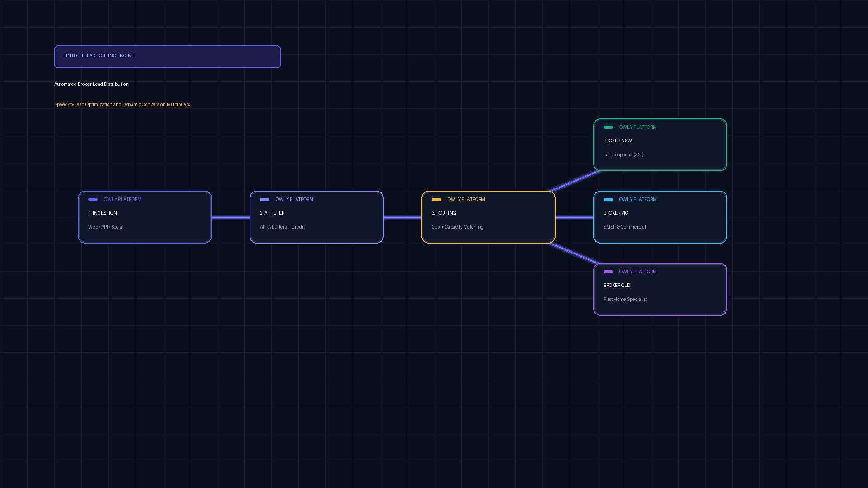This screenshot has height=488, width=868.
Task: Click the yellow pill indicator on Routing card
Action: click(436, 199)
